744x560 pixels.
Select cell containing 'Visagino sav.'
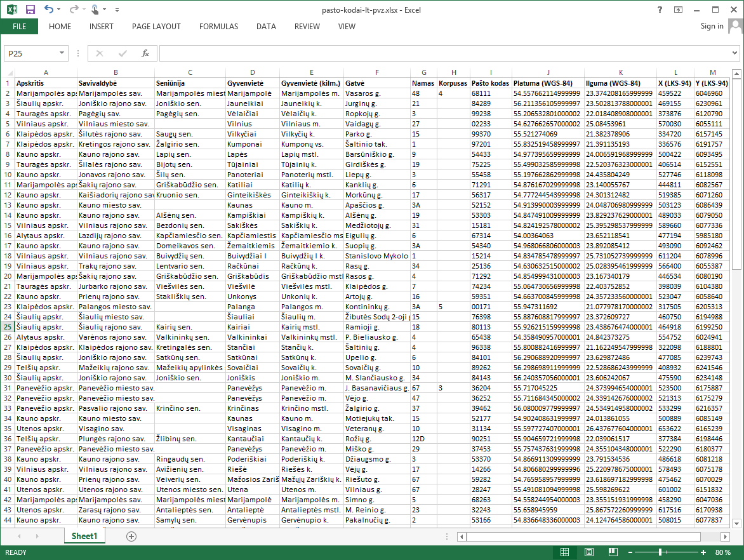point(116,429)
